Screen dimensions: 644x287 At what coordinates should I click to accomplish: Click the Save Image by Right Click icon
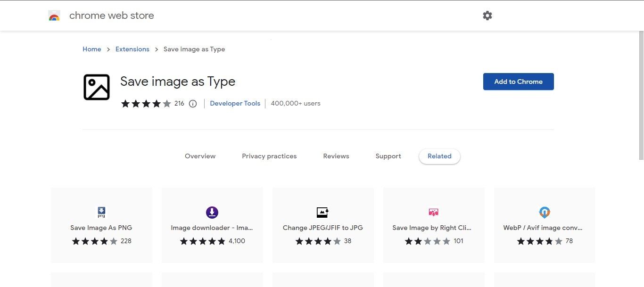(x=433, y=212)
